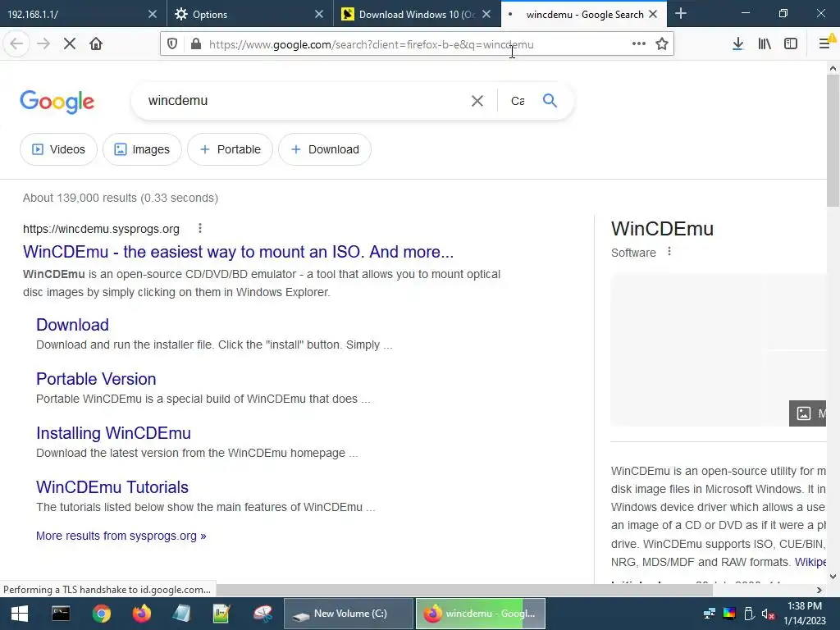Open WinCDEmu Tutorials sitelink
The height and width of the screenshot is (630, 840).
[x=112, y=487]
